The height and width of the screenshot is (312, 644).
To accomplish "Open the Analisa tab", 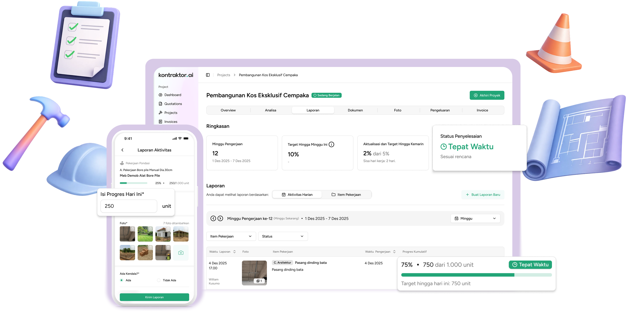I will tap(270, 110).
